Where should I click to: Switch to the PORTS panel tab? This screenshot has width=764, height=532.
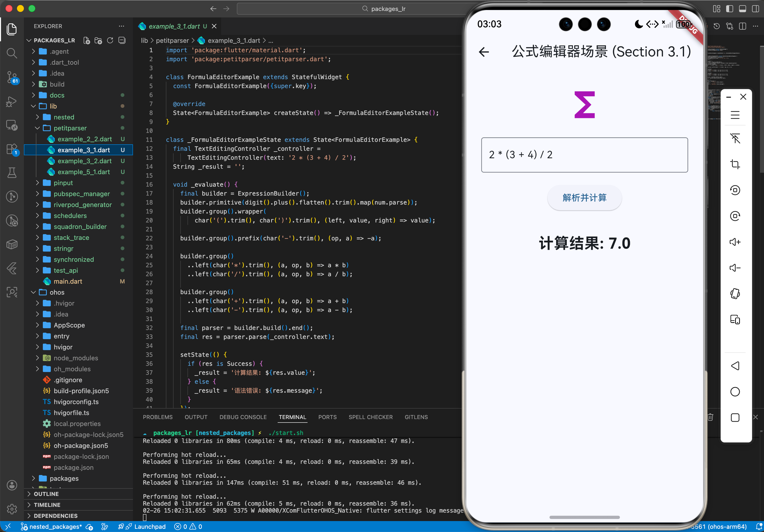tap(327, 417)
